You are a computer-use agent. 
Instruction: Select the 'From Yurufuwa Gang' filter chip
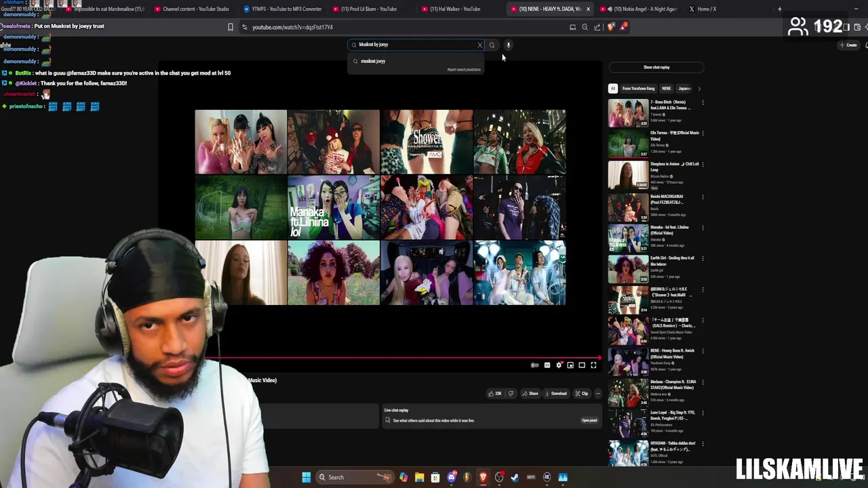tap(638, 88)
